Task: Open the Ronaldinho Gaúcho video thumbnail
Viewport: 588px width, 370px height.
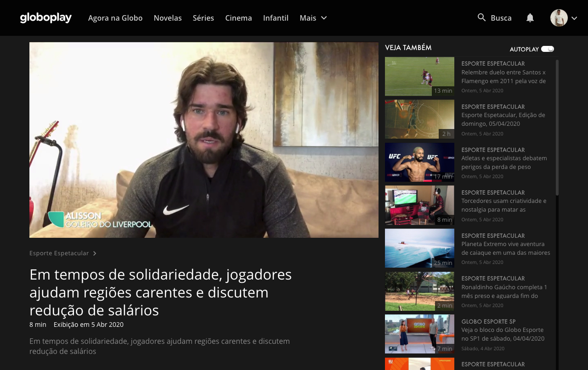Action: pos(419,291)
